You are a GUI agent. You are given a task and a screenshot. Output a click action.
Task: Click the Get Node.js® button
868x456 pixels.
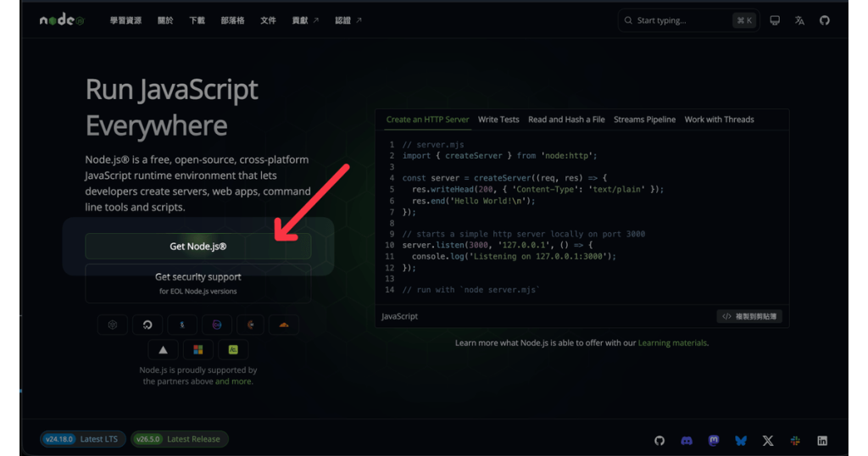tap(198, 247)
